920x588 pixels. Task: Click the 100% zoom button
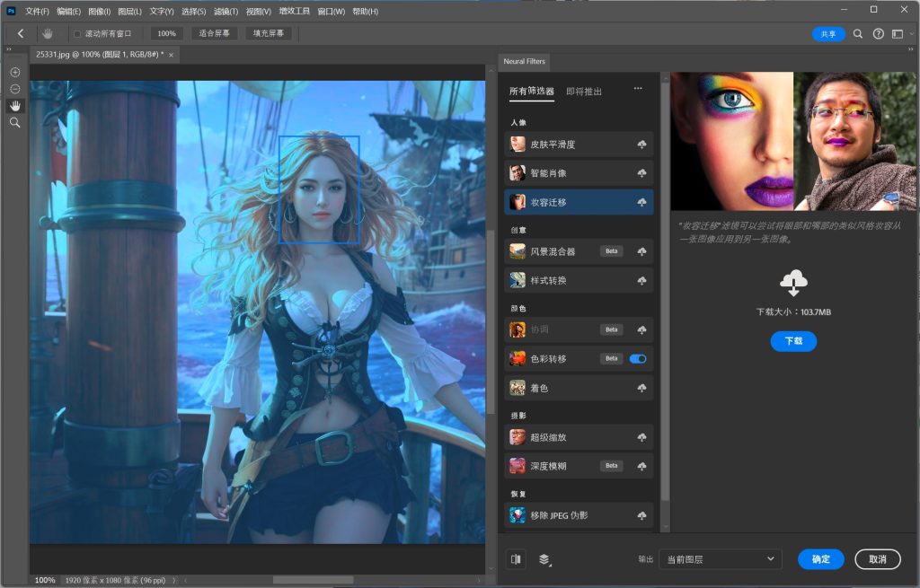pyautogui.click(x=166, y=33)
